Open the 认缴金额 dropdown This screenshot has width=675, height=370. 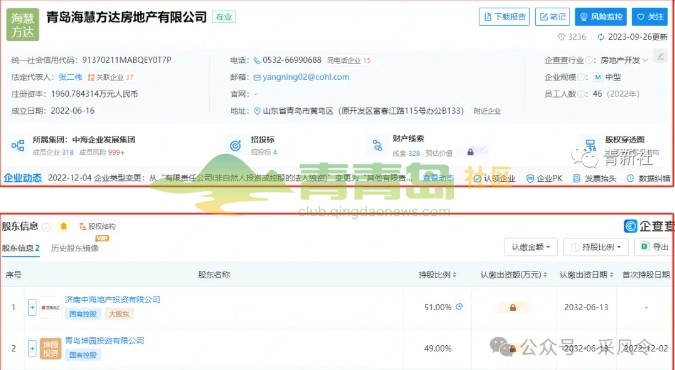coord(531,247)
